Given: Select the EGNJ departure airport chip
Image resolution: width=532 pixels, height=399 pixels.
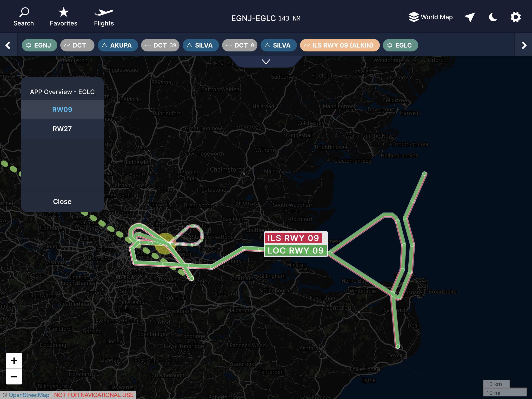Looking at the screenshot, I should (39, 45).
